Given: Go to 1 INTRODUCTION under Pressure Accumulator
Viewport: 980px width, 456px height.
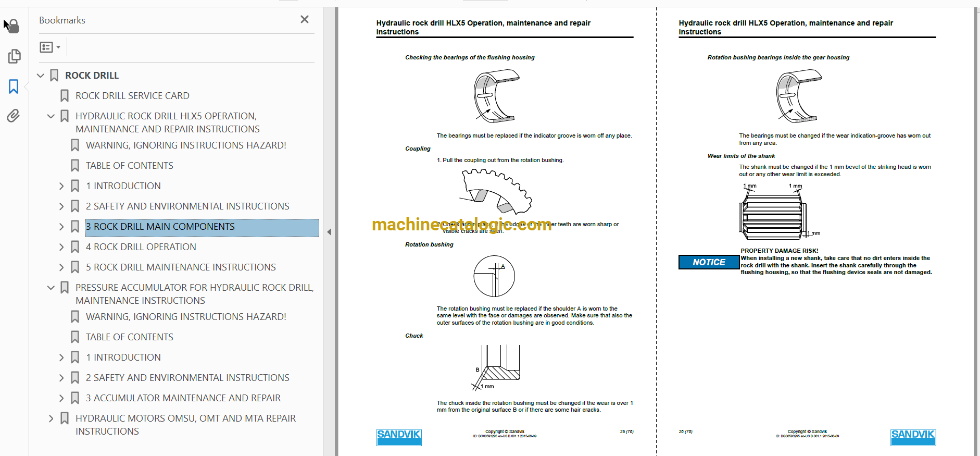Looking at the screenshot, I should tap(123, 358).
